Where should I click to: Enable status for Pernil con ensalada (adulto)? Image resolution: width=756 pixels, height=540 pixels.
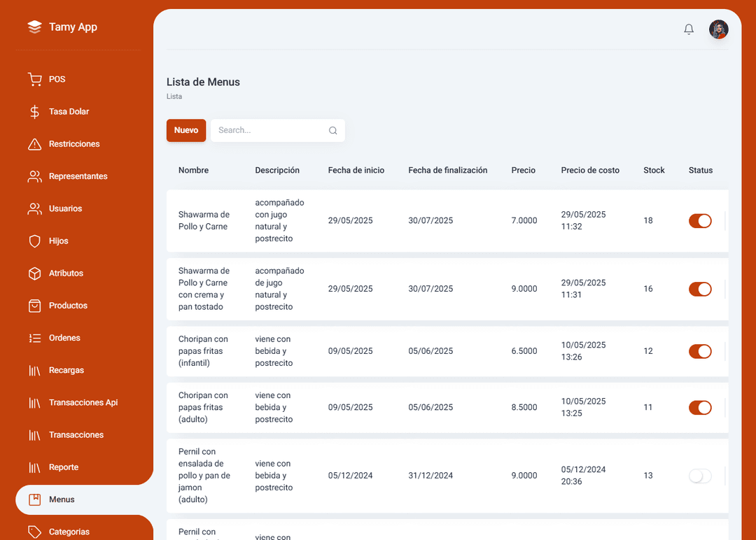(700, 476)
